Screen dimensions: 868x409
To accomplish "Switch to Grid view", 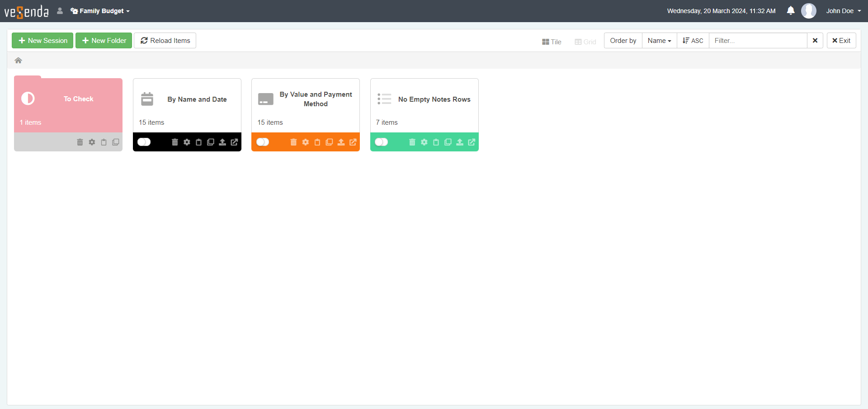I will (x=585, y=42).
